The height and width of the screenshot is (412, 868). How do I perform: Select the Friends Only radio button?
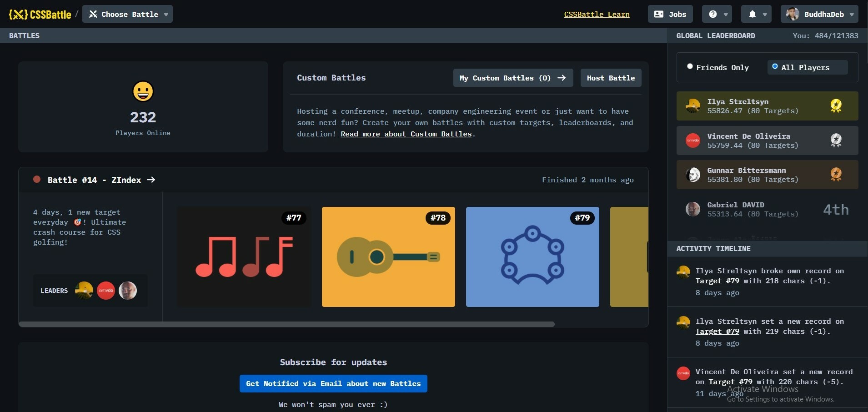(x=690, y=66)
